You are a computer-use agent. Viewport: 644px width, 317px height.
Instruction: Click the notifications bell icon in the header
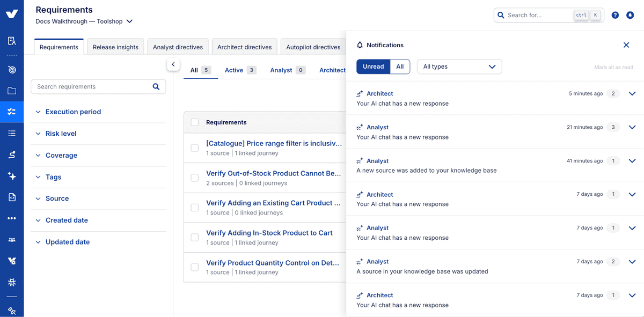click(x=630, y=15)
